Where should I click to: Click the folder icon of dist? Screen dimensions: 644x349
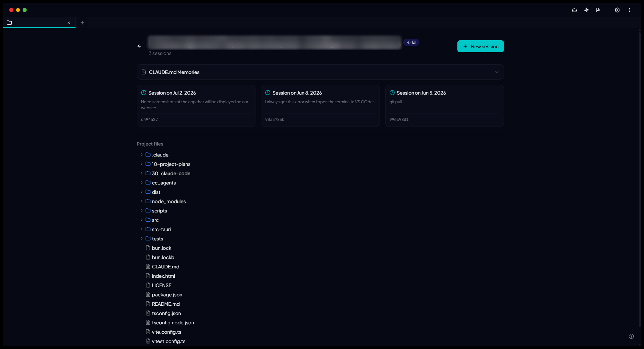148,192
